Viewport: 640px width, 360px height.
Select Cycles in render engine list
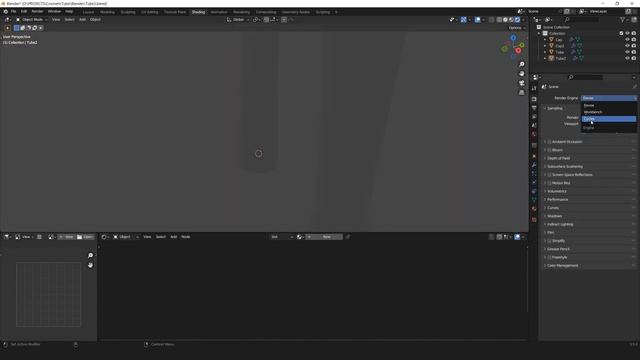[609, 119]
